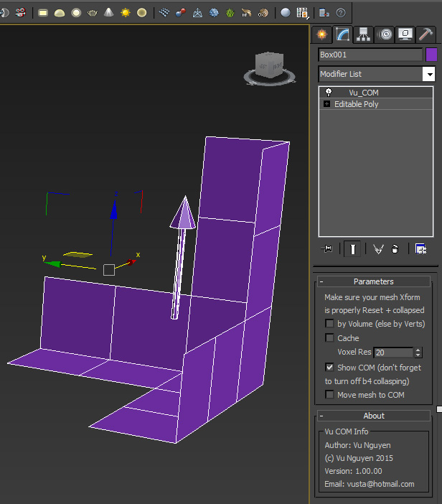Open the Create command panel tab
The width and height of the screenshot is (442, 504).
[322, 34]
